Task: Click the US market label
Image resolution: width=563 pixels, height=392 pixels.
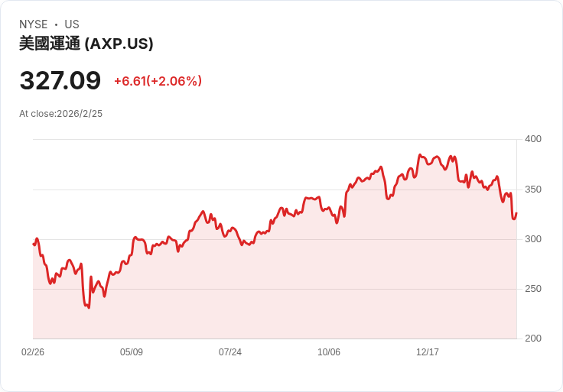Action: (x=72, y=24)
